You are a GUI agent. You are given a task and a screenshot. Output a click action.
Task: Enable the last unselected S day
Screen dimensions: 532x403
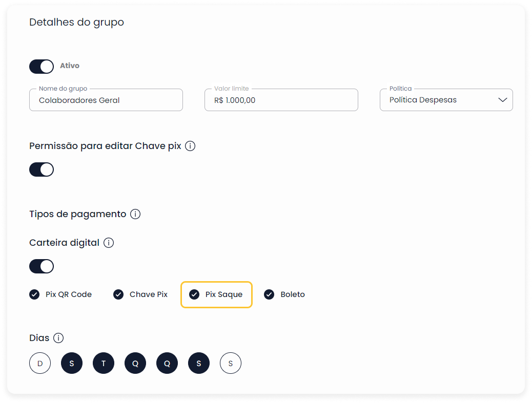click(x=231, y=364)
